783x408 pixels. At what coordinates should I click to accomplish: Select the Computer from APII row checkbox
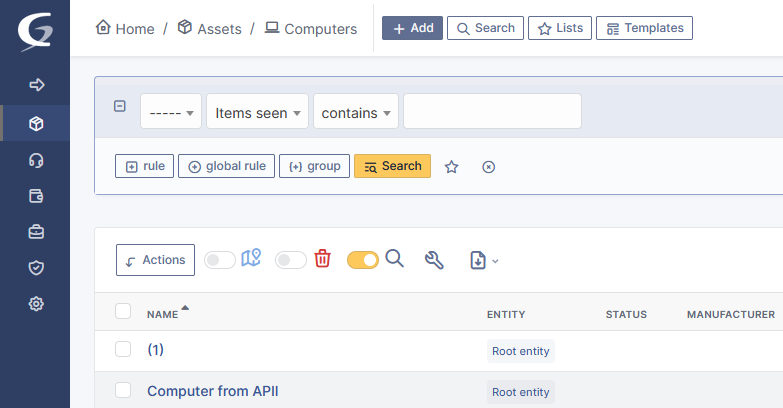[x=123, y=390]
